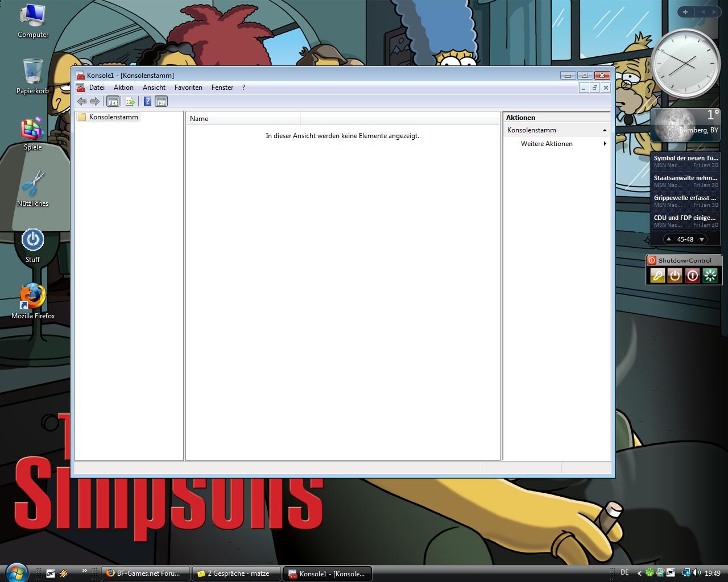The width and height of the screenshot is (728, 582).
Task: Open the 'Staatsanwälte nehm...' news headline
Action: (x=685, y=181)
